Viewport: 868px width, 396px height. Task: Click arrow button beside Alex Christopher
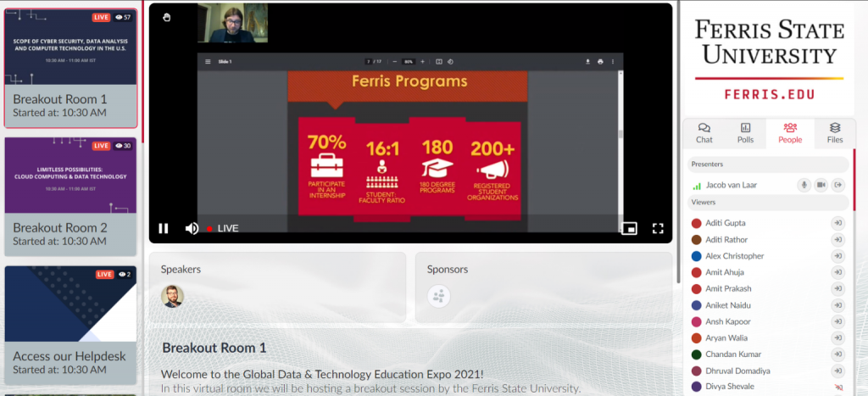[x=838, y=256]
